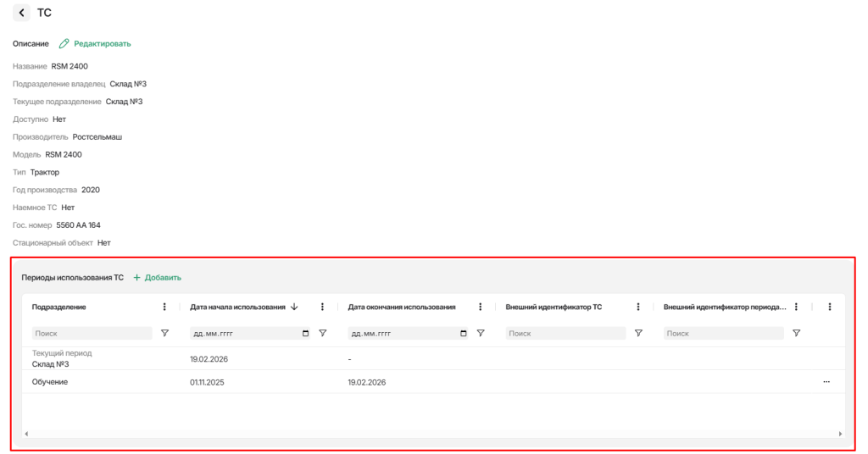The image size is (868, 454).
Task: Open filter for Подразделение column
Action: [x=164, y=334]
